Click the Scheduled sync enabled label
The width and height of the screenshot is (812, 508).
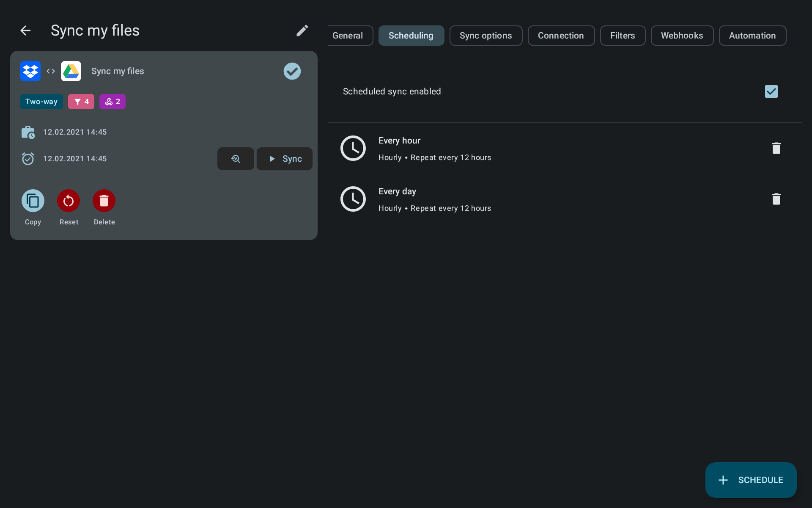pyautogui.click(x=392, y=91)
